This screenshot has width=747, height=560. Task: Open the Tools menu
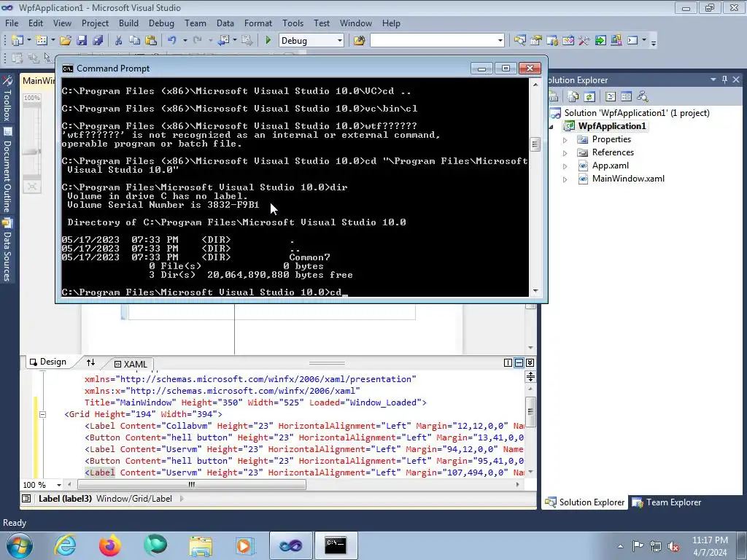(x=293, y=23)
